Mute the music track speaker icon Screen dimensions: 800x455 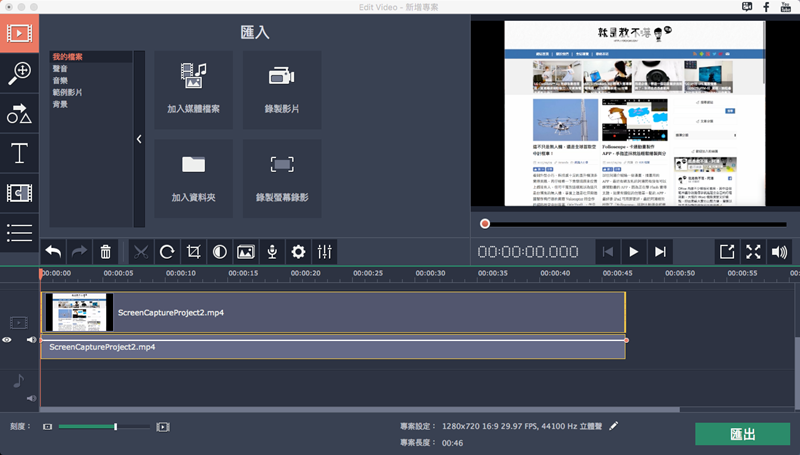tap(31, 399)
